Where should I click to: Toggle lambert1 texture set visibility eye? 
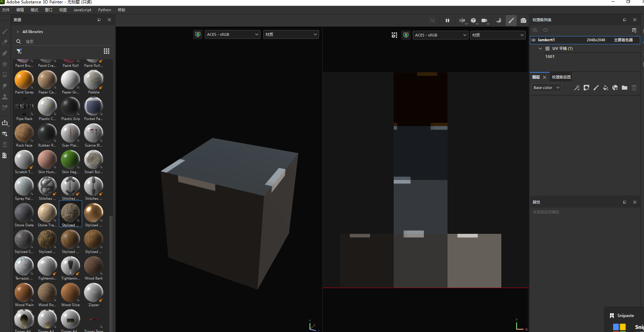534,40
